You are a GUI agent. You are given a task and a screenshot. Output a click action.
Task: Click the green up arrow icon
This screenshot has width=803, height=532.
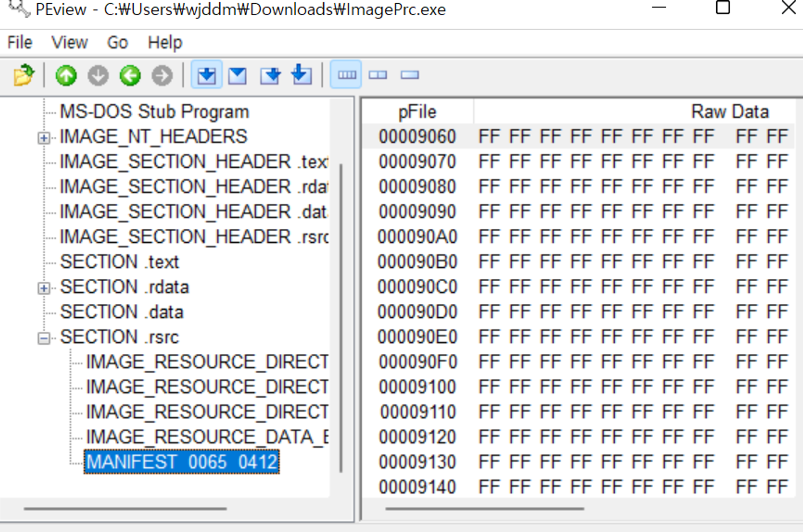(66, 75)
